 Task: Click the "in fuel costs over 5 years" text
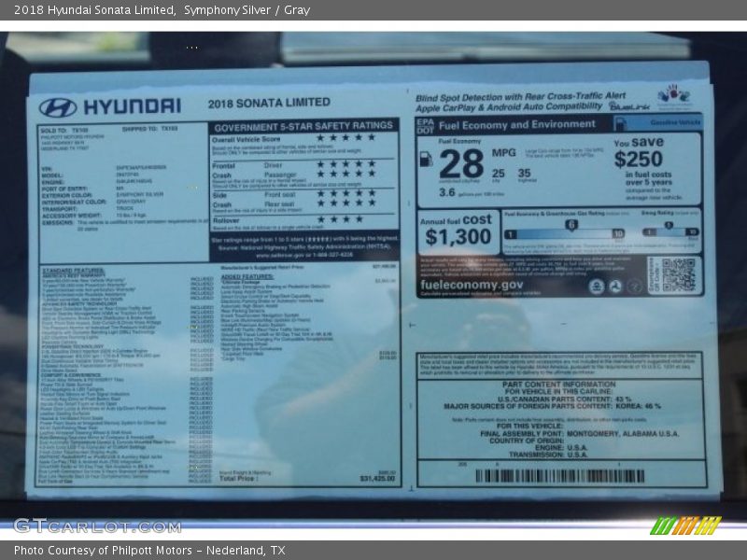click(x=648, y=178)
